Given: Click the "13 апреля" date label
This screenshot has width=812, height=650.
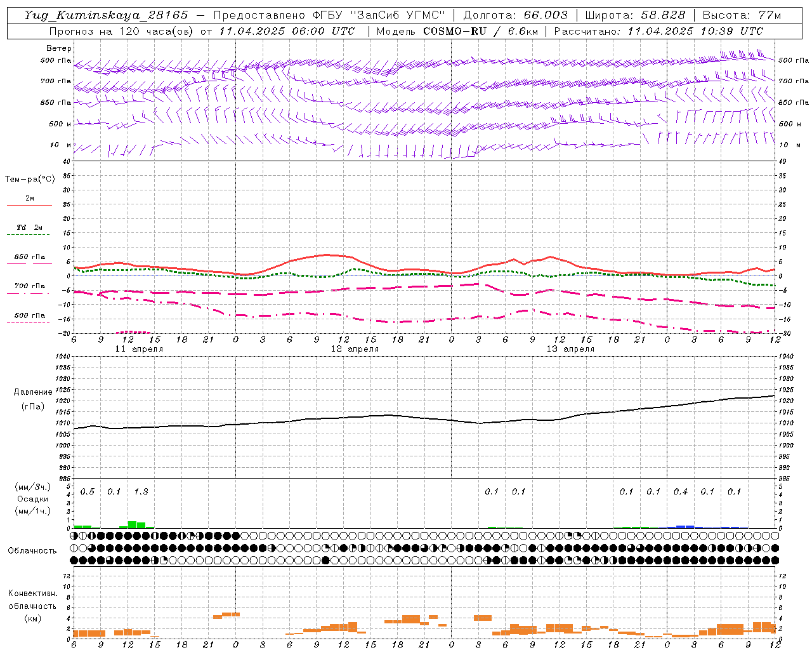Looking at the screenshot, I should [x=570, y=349].
